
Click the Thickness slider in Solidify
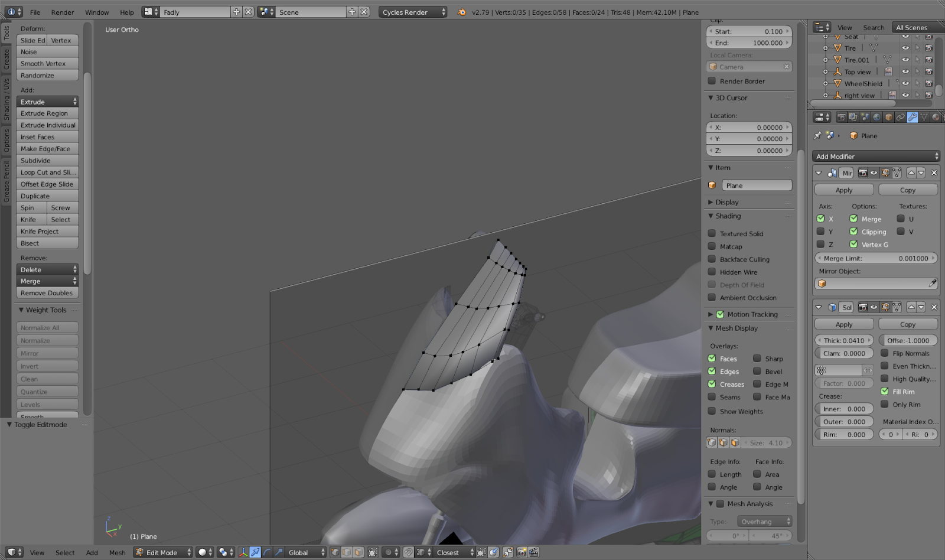point(844,340)
